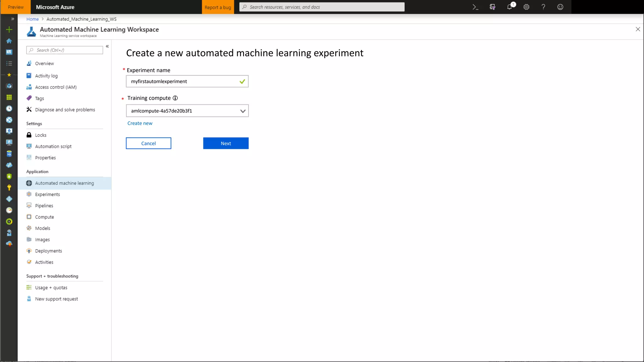The height and width of the screenshot is (362, 644).
Task: Open the green Security shield icon
Action: pyautogui.click(x=9, y=176)
